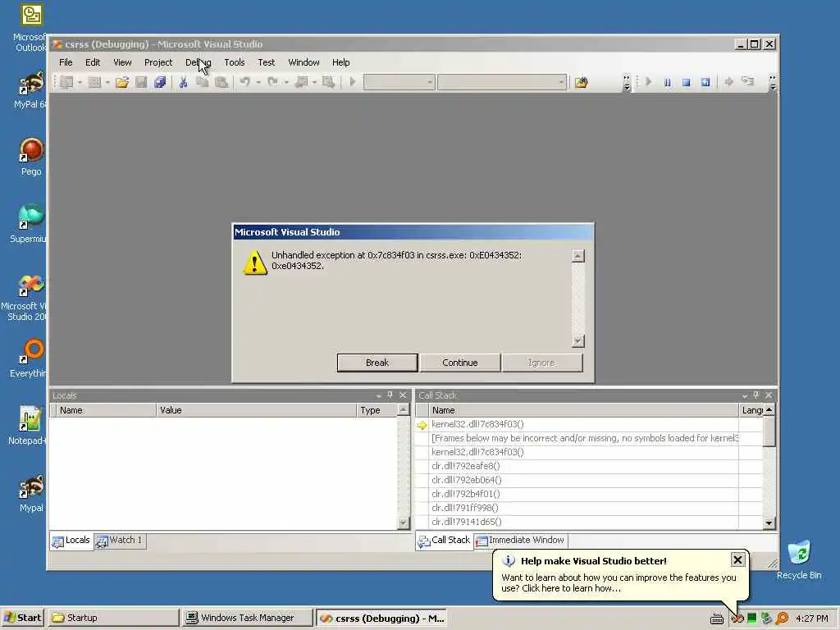Viewport: 840px width, 630px height.
Task: Click the Help make Visual Studio better balloon text
Action: coord(619,583)
